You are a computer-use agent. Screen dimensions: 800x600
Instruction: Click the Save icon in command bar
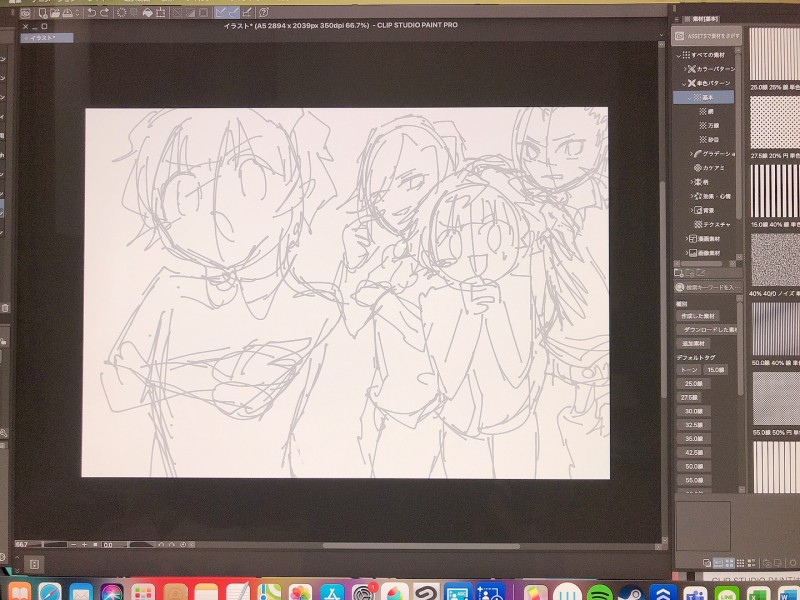[x=66, y=13]
